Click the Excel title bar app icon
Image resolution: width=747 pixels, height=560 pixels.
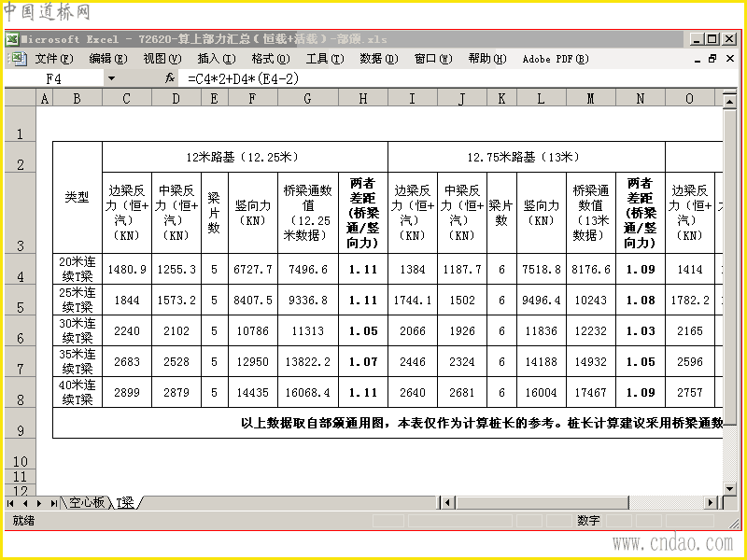click(12, 39)
